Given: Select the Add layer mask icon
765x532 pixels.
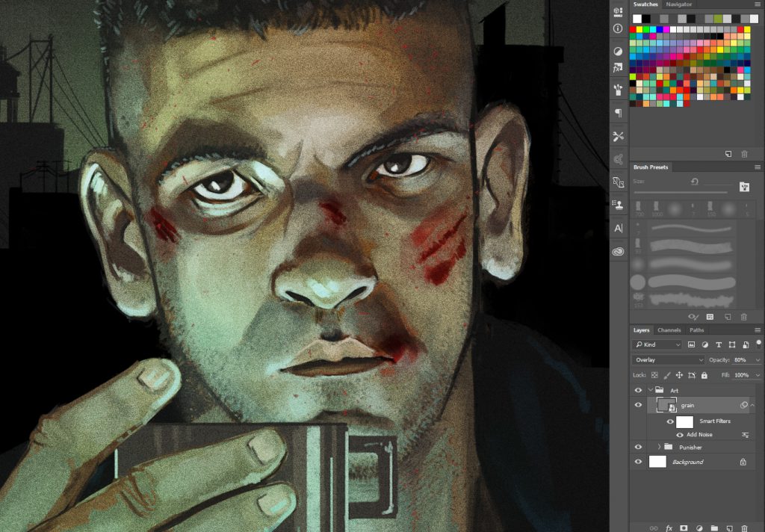Looking at the screenshot, I should (x=684, y=528).
